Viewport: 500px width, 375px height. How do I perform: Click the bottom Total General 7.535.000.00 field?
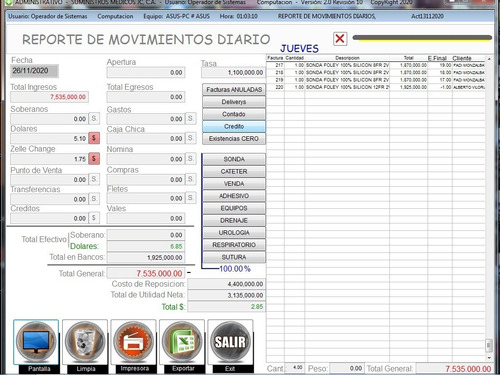pyautogui.click(x=455, y=368)
